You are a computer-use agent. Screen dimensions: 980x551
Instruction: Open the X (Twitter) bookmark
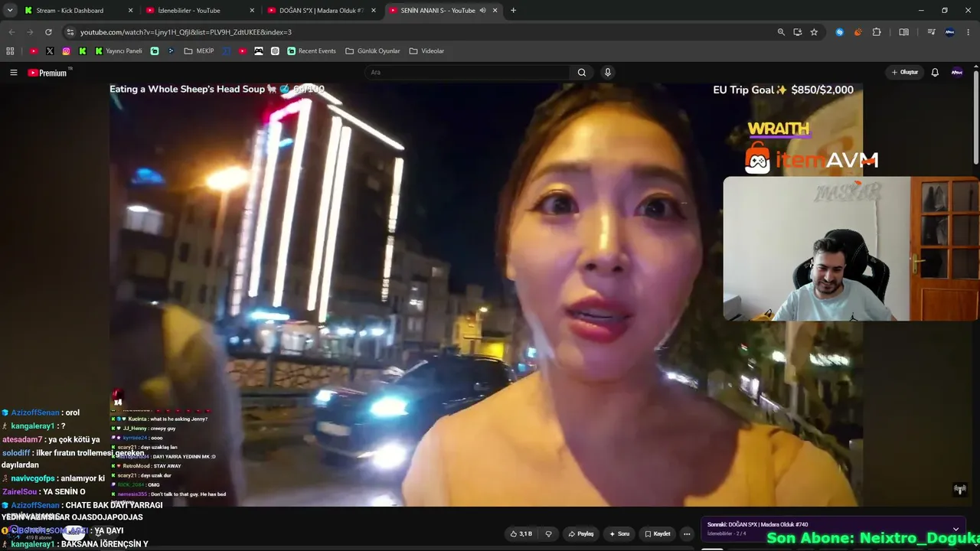tap(50, 51)
